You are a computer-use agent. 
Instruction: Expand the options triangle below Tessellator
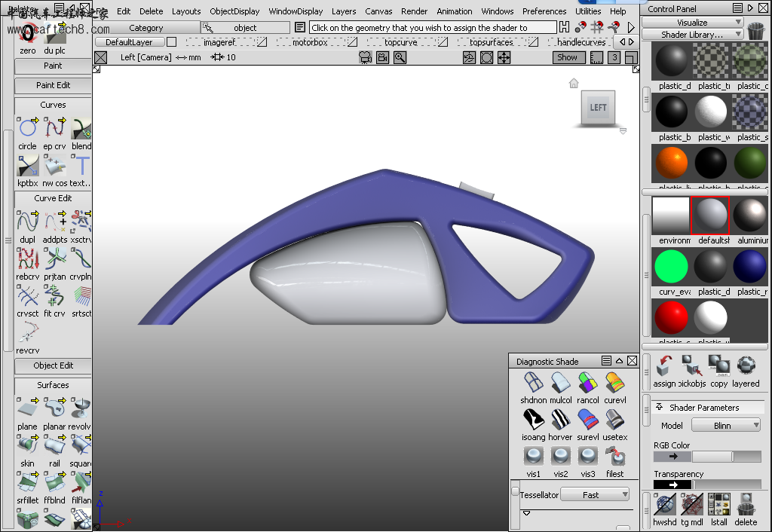527,513
